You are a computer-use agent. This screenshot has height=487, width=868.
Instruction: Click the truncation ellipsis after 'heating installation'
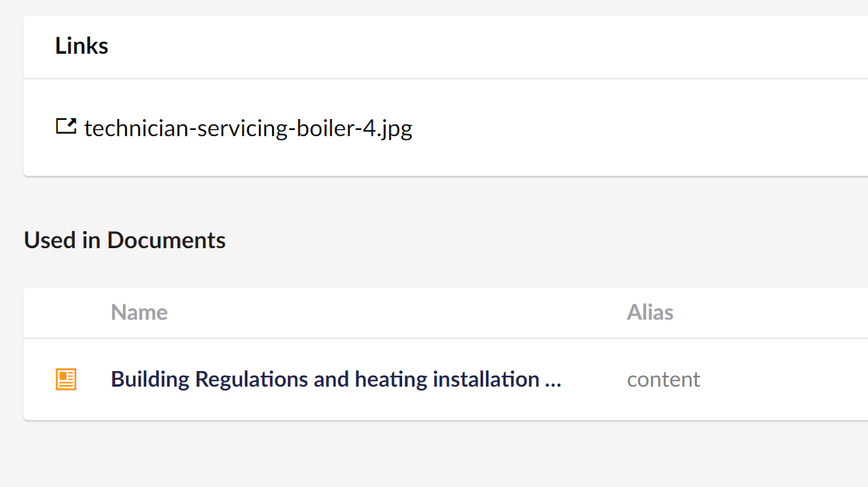552,380
